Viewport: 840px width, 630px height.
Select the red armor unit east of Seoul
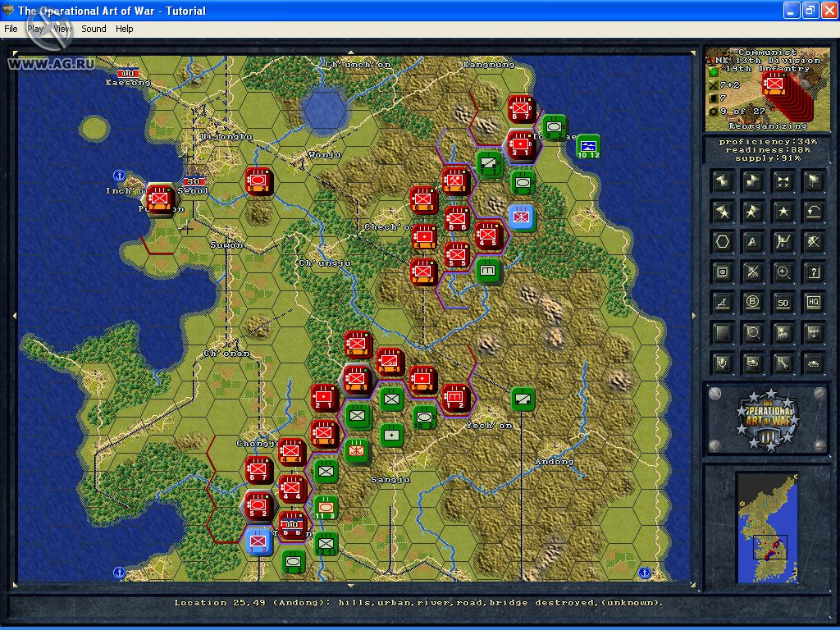coord(258,180)
